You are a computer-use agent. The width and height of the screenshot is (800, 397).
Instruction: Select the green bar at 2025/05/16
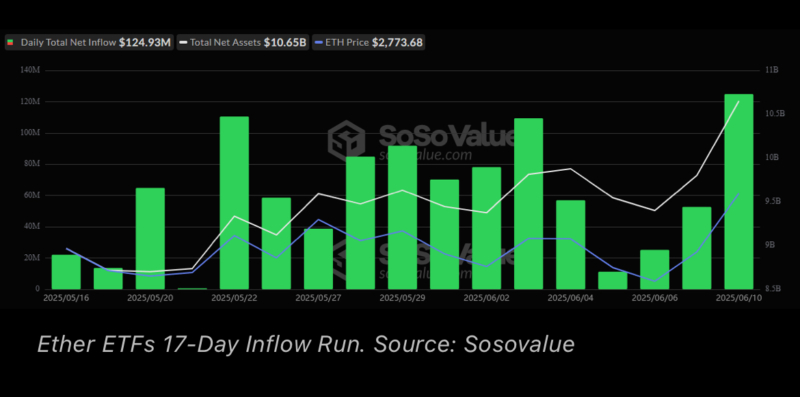tap(66, 272)
